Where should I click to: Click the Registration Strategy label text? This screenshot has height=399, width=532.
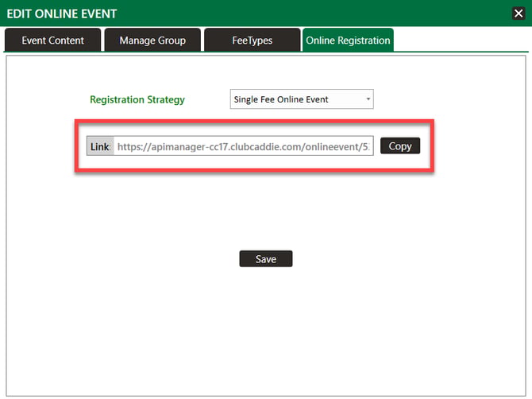137,99
